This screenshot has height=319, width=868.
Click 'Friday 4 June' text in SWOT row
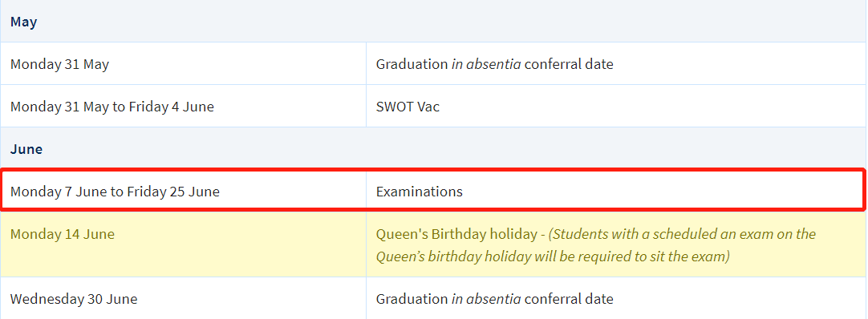tap(172, 106)
